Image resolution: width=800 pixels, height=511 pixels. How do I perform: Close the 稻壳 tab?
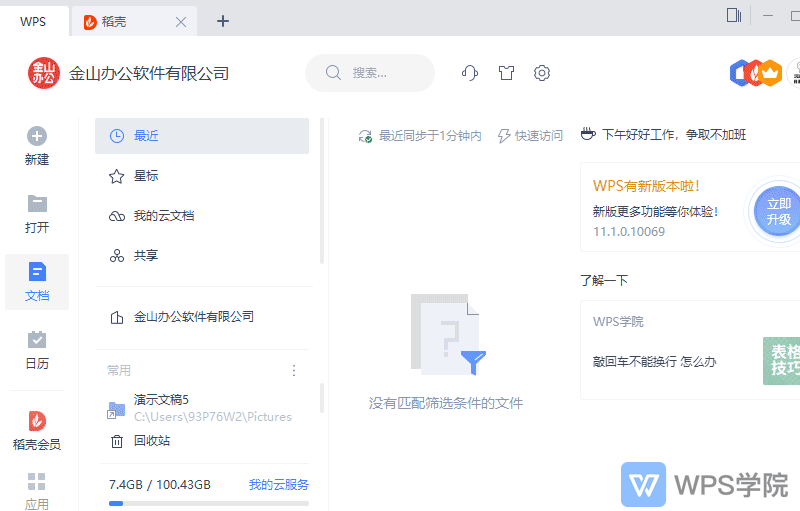coord(181,21)
